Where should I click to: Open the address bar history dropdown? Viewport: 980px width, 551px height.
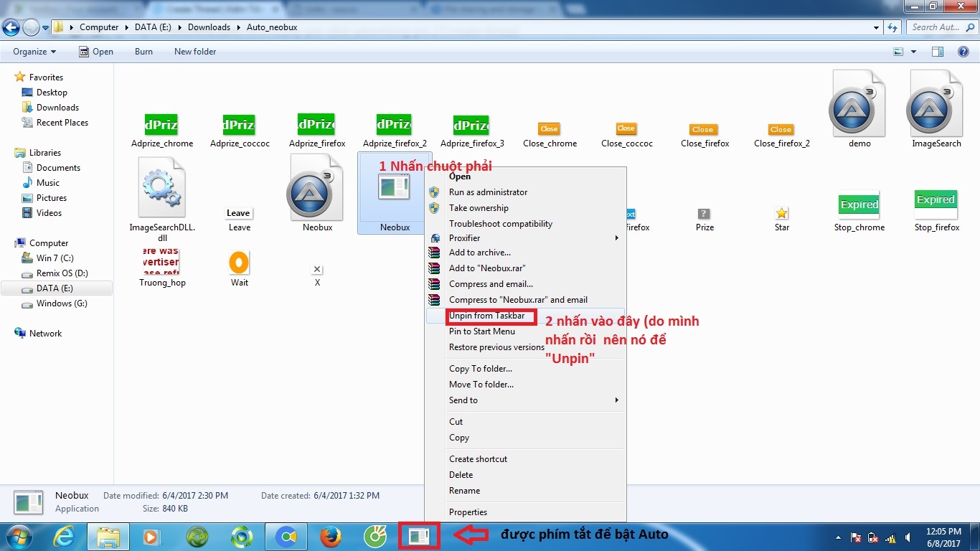[x=877, y=27]
